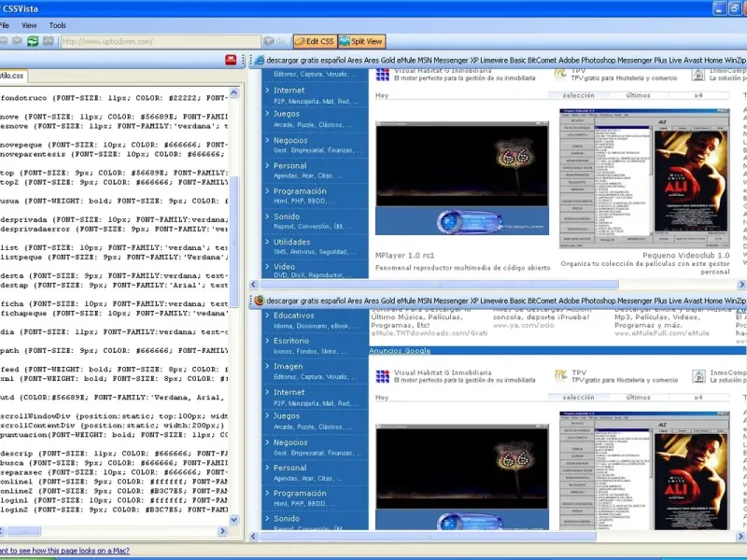Open Utilidades category link in IE pane
Screen dimensions: 747x560
pos(291,242)
